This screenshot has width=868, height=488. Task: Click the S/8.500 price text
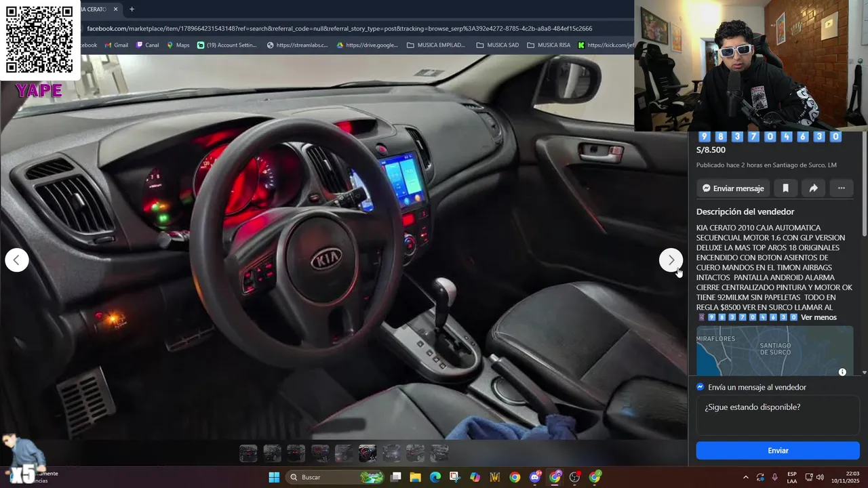point(711,150)
